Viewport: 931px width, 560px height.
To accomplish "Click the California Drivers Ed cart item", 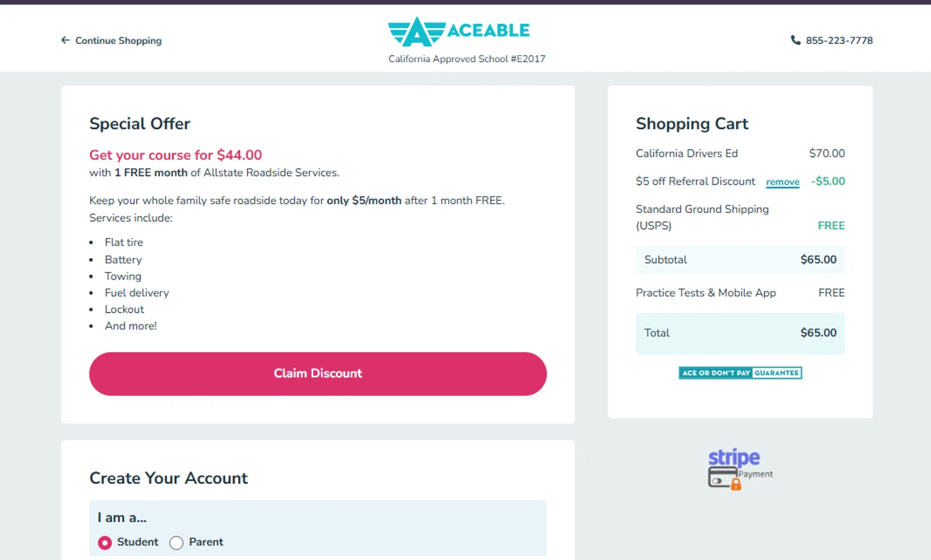I will (686, 153).
